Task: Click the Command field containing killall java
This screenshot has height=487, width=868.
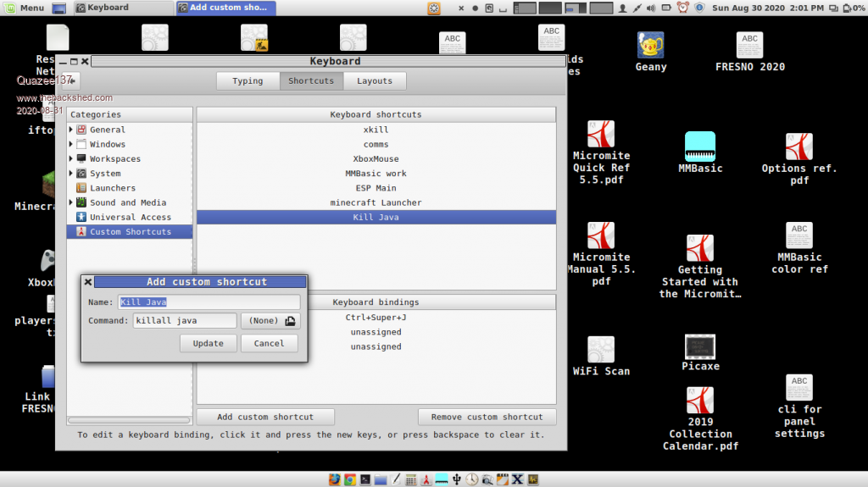Action: [184, 321]
